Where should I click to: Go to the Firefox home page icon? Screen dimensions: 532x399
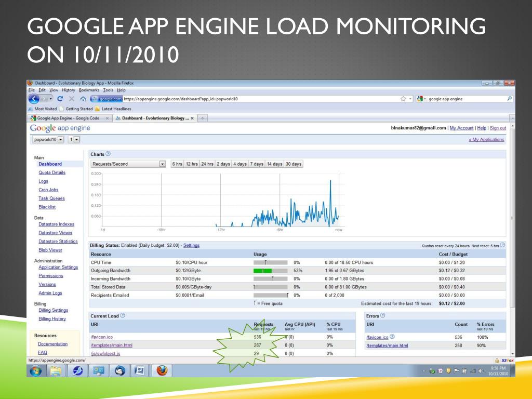(x=83, y=99)
